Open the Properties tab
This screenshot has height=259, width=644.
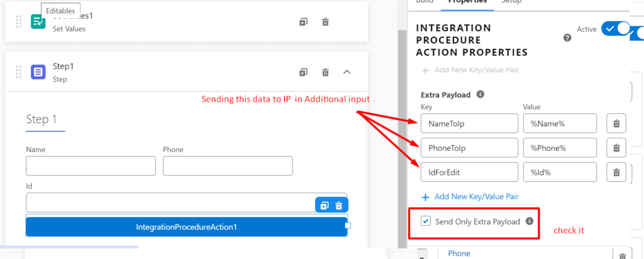pyautogui.click(x=467, y=2)
